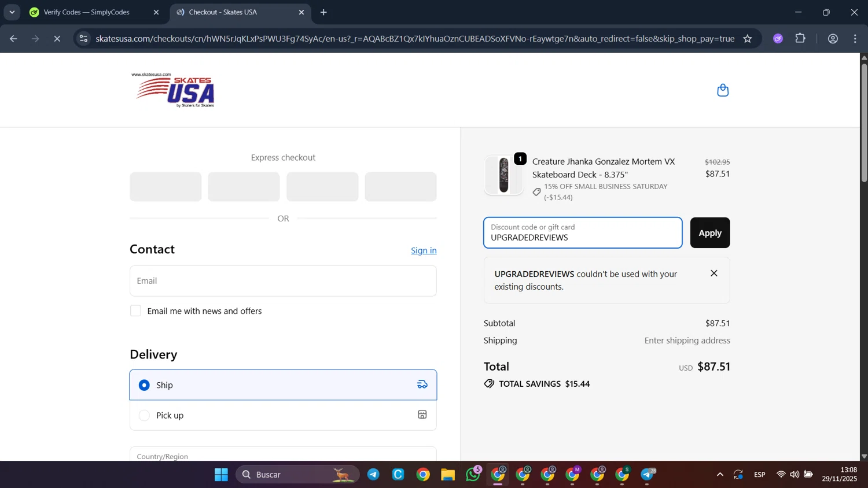Click the store icon in Pick up row
The height and width of the screenshot is (488, 868).
point(422,415)
